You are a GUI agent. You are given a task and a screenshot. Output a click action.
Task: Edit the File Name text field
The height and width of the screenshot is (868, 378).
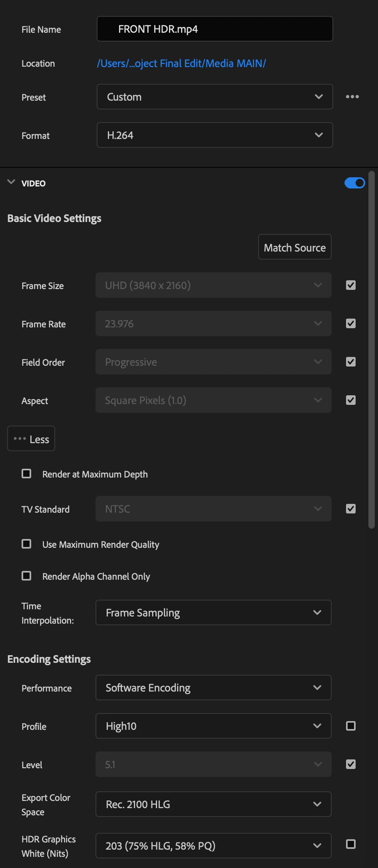[x=215, y=29]
